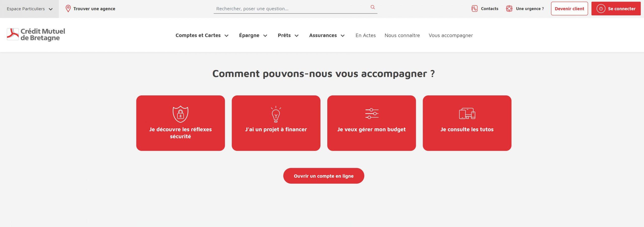Click the Crédit Mutuel de Bretagne logo
The height and width of the screenshot is (227, 644).
(x=36, y=34)
